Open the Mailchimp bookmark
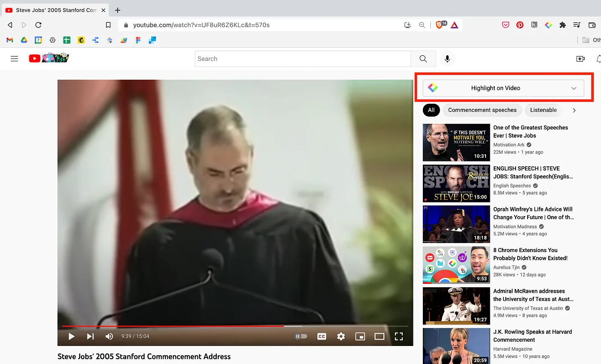 [81, 40]
